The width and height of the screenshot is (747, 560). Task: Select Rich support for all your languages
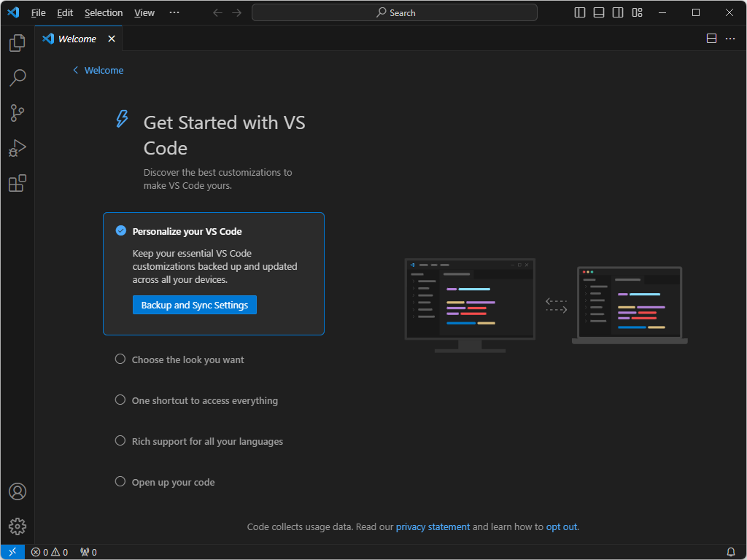199,441
